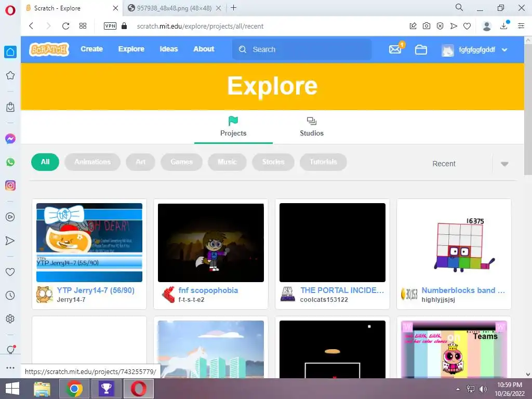This screenshot has width=532, height=399.
Task: Open About in Scratch navbar
Action: [x=204, y=49]
